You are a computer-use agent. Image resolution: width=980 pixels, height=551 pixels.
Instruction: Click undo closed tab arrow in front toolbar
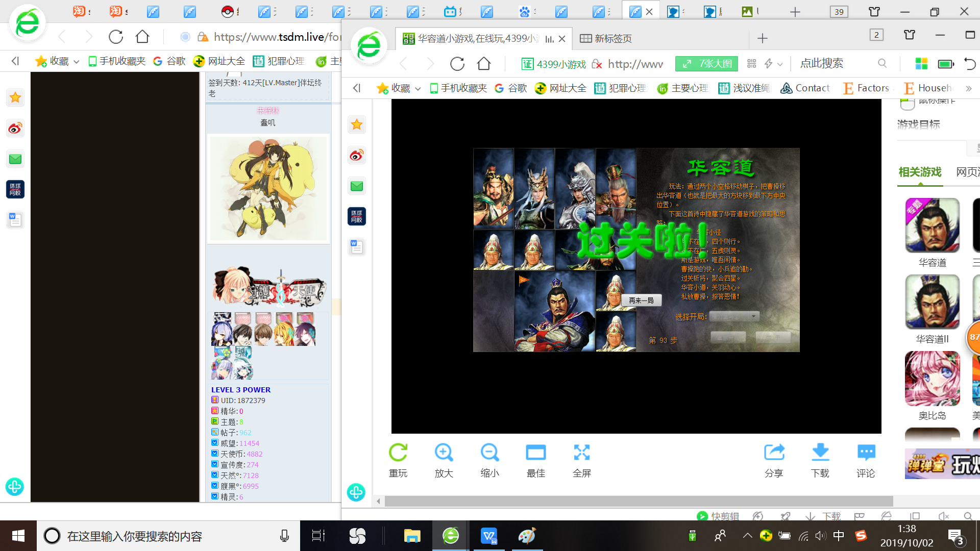coord(970,64)
